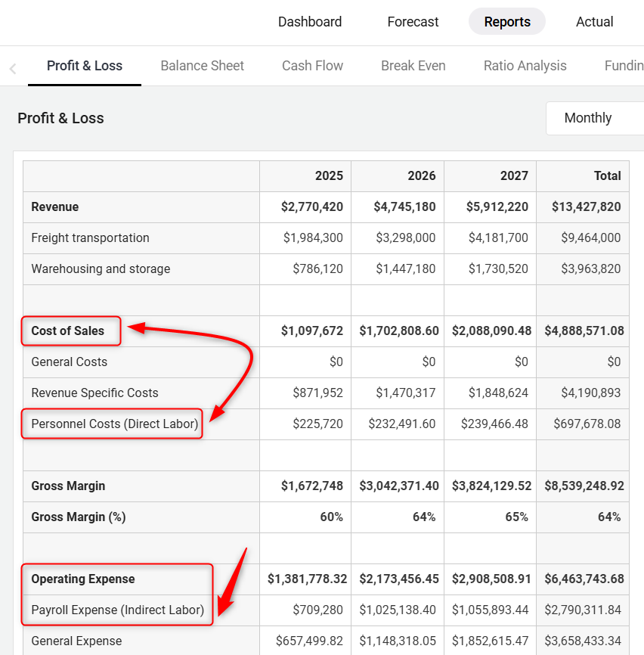Click Gross Margin 2026 value $3,042,371.40

[399, 486]
